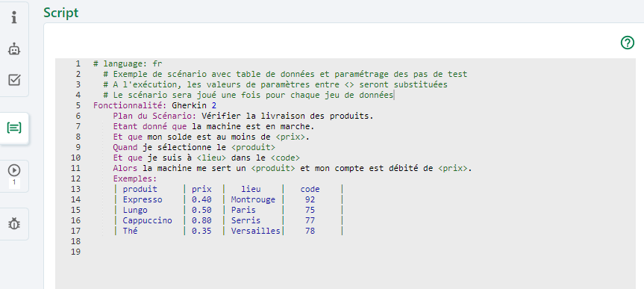Click the "77" code cell
The width and height of the screenshot is (644, 289).
(x=310, y=220)
